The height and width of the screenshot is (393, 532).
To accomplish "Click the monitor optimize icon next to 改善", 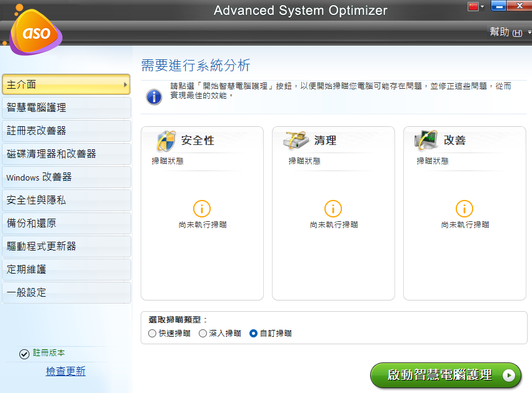I will (426, 140).
